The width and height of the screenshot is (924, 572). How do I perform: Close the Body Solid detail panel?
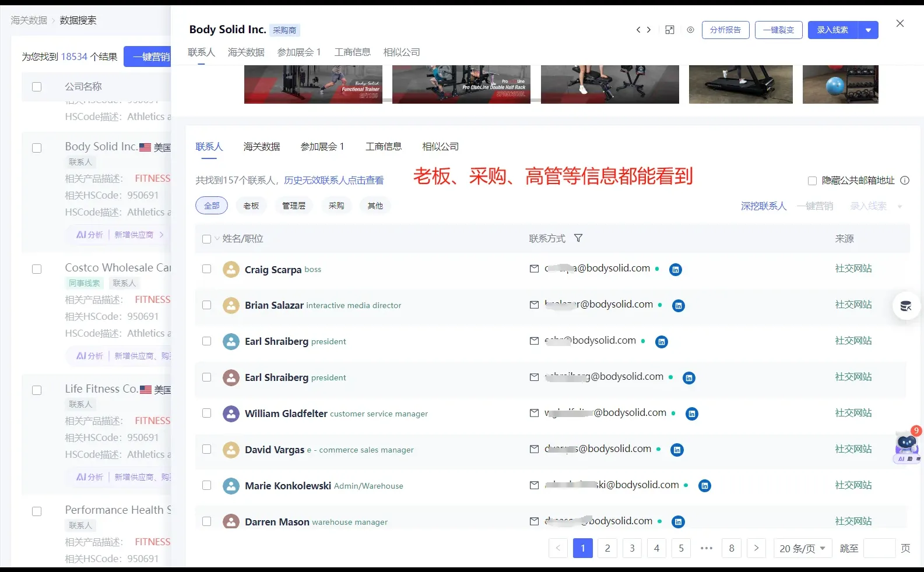[900, 23]
